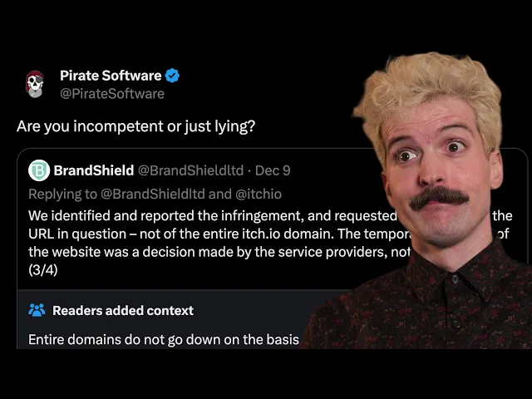Open the Pirate Software display name

tap(111, 76)
